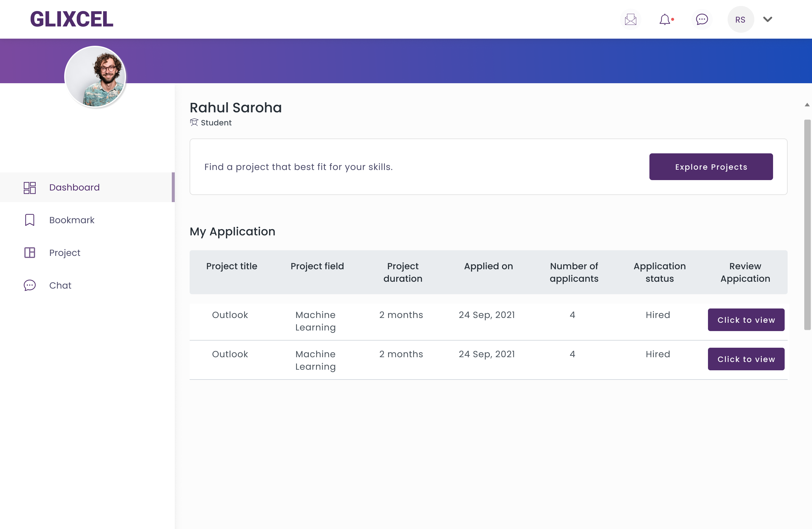Click the scroll-up arrow
Viewport: 812px width, 529px height.
pyautogui.click(x=807, y=105)
